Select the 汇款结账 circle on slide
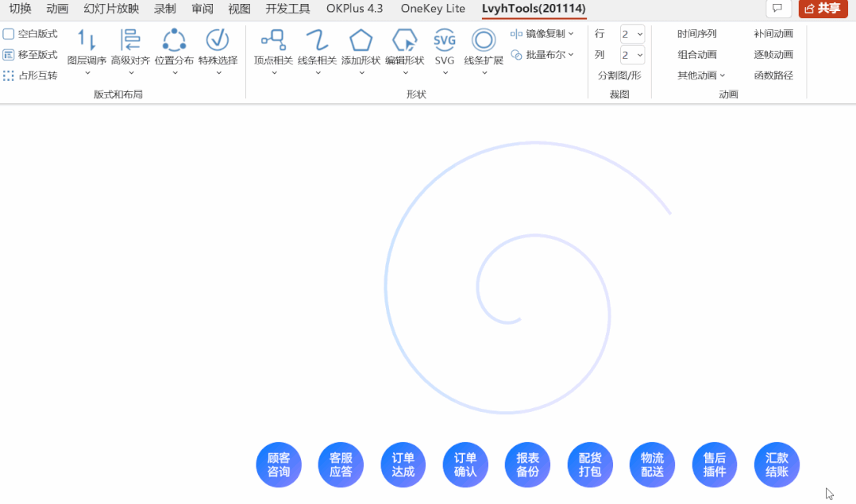The image size is (856, 504). [777, 465]
